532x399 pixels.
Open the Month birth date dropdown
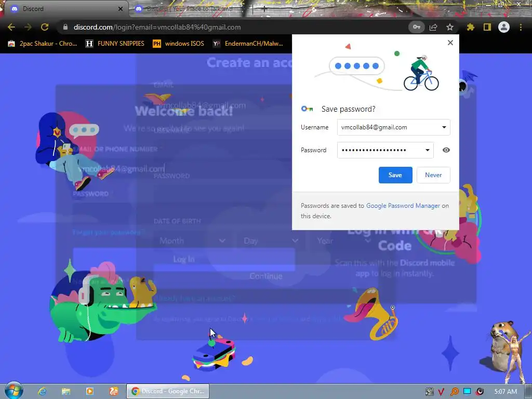pyautogui.click(x=192, y=241)
